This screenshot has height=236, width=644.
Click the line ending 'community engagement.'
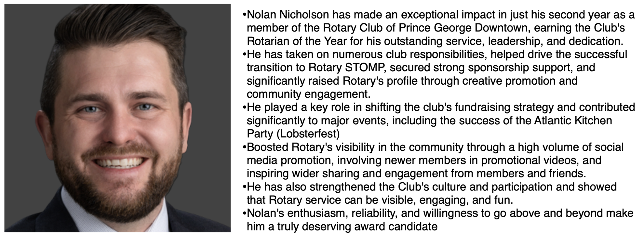309,94
